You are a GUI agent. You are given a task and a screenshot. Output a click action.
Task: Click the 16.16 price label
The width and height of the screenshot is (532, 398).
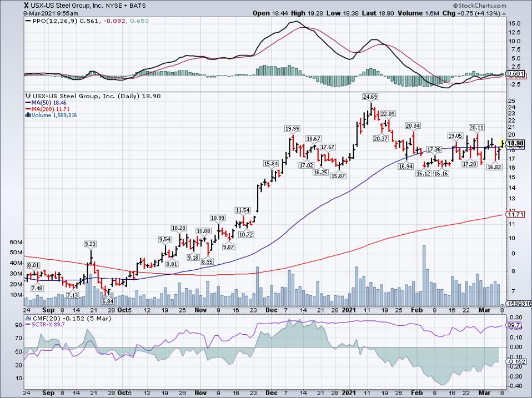[441, 174]
